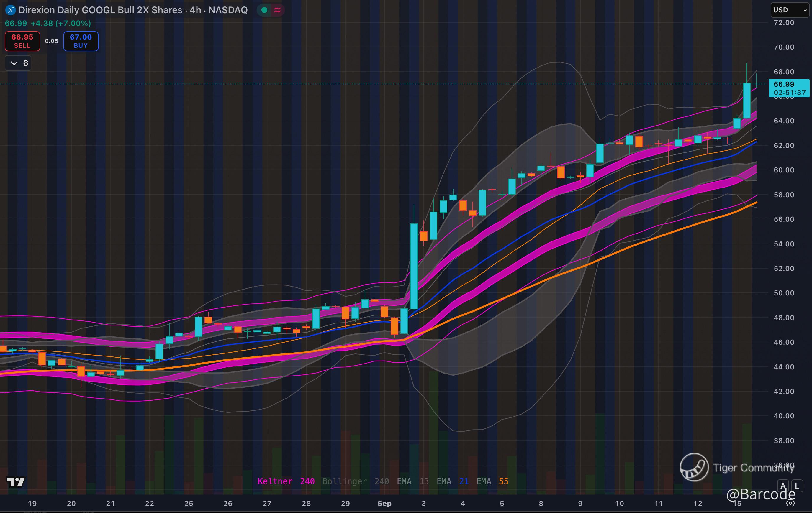This screenshot has height=513, width=812.
Task: Click the 67.00 BUY button
Action: coord(81,41)
